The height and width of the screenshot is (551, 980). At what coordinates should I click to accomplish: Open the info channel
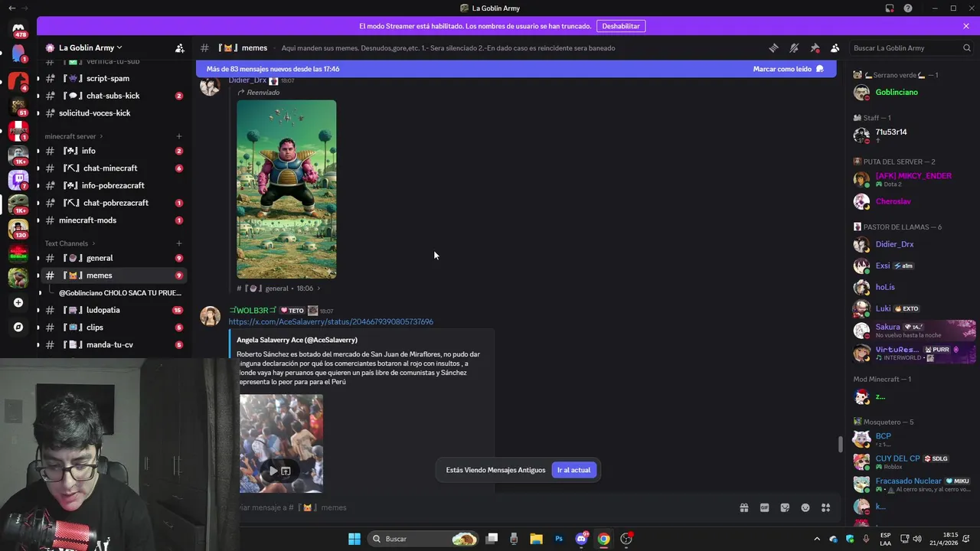113,151
